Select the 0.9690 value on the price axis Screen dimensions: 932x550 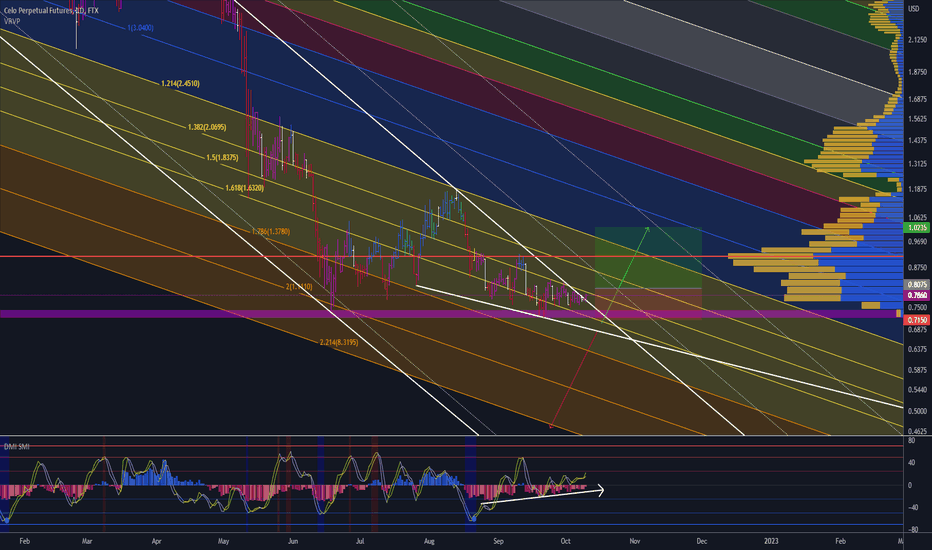(x=917, y=242)
